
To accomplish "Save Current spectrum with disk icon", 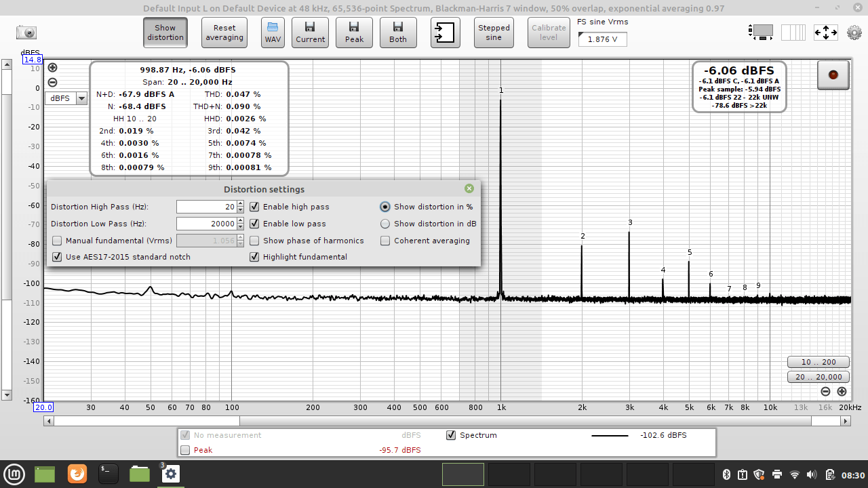I will click(310, 33).
